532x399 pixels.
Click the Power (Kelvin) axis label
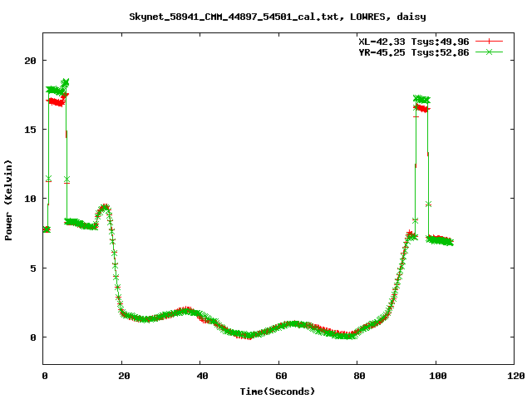[x=8, y=200]
